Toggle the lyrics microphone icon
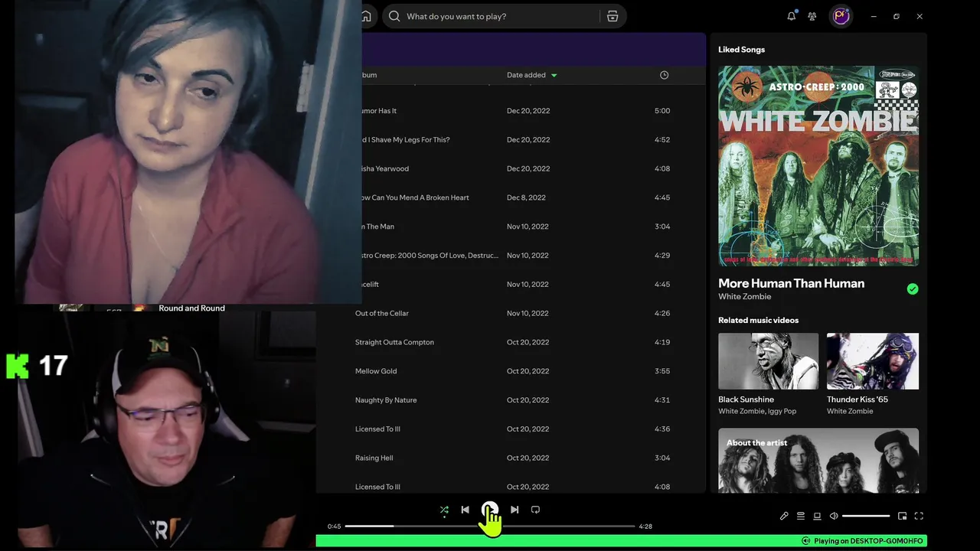 tap(784, 516)
